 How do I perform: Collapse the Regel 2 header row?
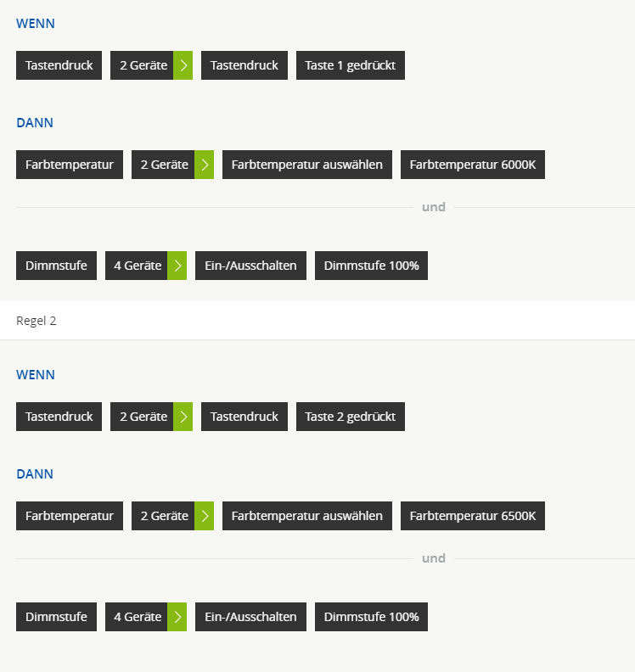[317, 321]
